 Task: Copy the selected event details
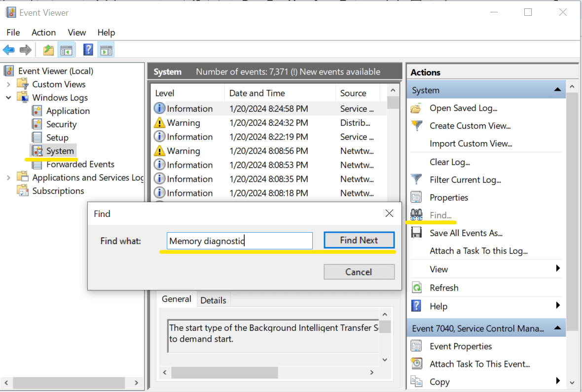[x=439, y=382]
